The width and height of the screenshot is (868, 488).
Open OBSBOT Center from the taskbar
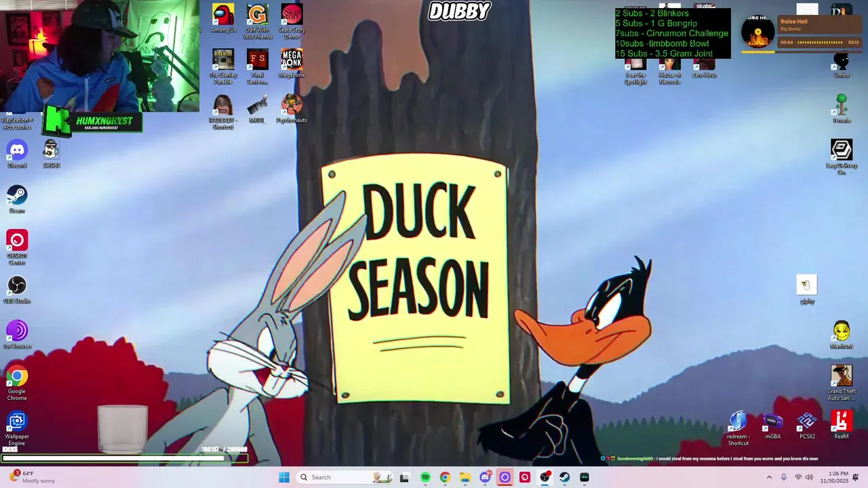pos(524,477)
